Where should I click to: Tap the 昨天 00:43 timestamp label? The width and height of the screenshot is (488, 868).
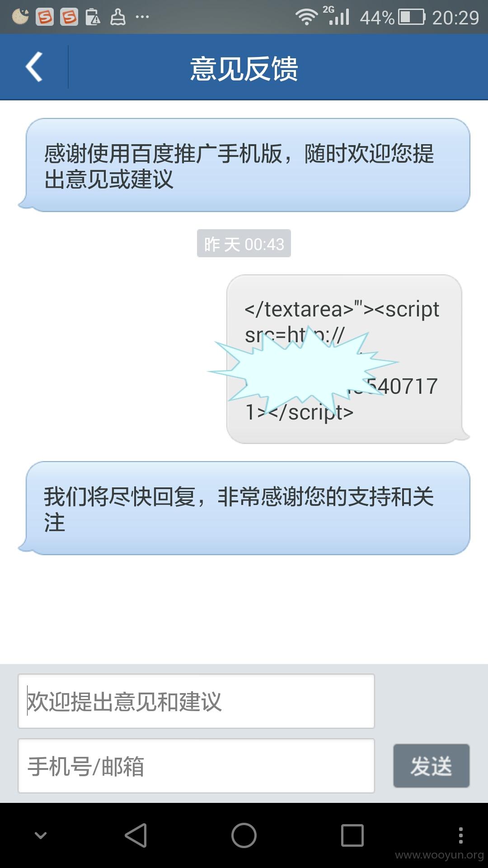pos(244,244)
